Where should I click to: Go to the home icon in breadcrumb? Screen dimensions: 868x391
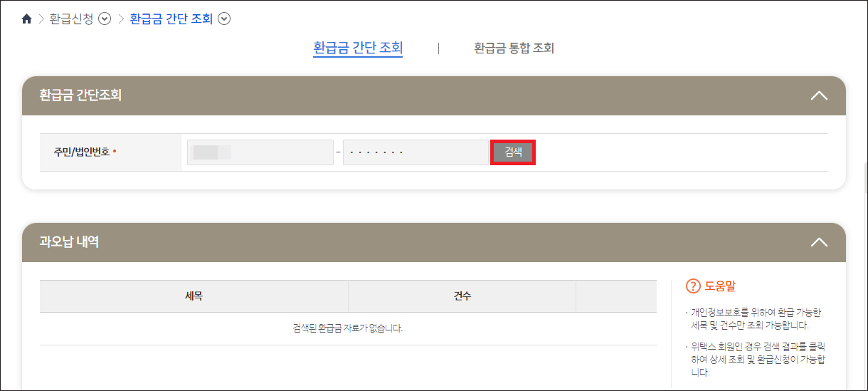[x=27, y=19]
